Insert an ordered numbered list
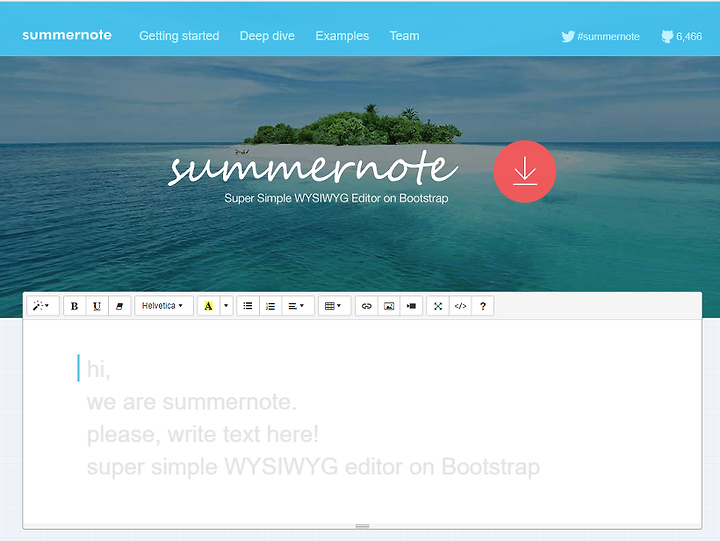The image size is (720, 541). tap(270, 306)
